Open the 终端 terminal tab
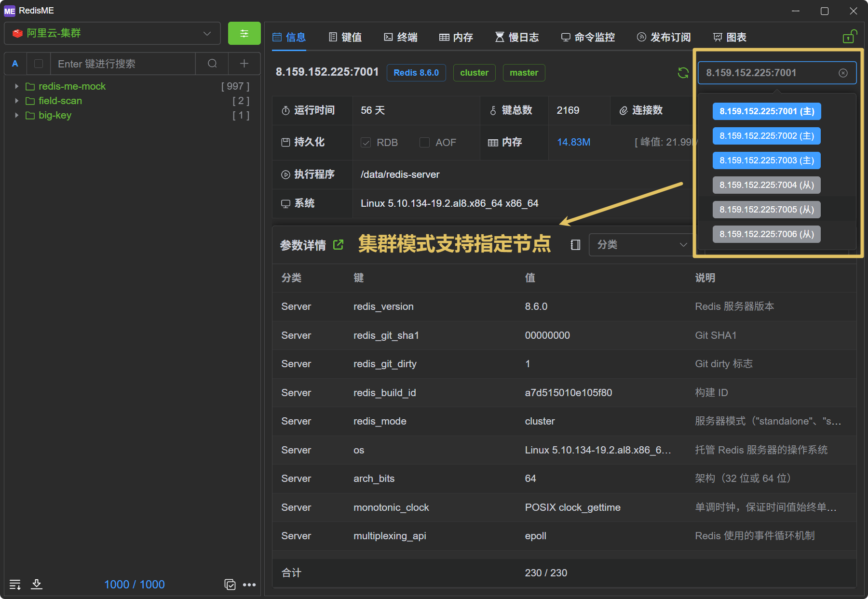Viewport: 868px width, 599px height. [x=401, y=37]
